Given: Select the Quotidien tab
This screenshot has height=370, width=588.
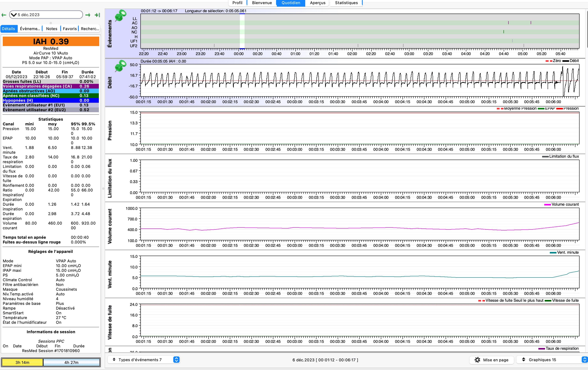Looking at the screenshot, I should tap(291, 3).
